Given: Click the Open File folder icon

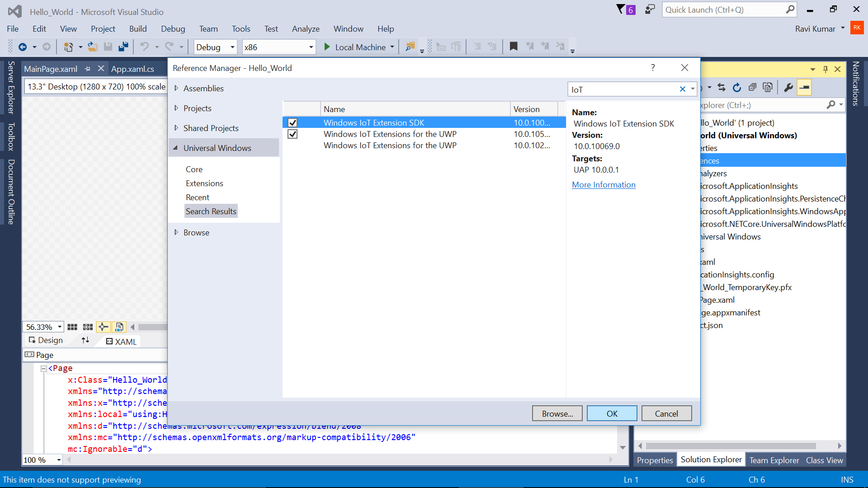Looking at the screenshot, I should (93, 47).
